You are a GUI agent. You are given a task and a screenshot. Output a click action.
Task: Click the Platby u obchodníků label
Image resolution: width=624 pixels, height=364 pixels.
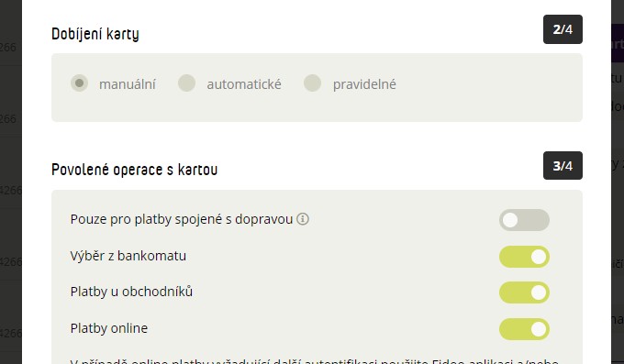click(131, 292)
